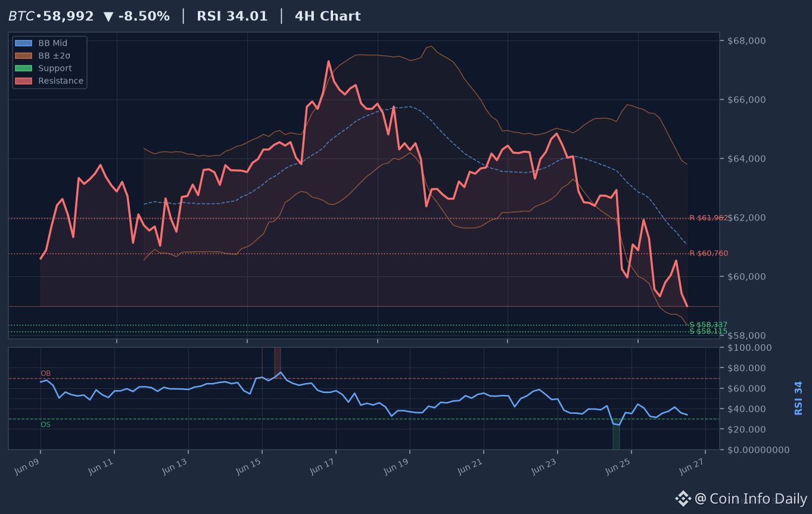Viewport: 812px width, 514px height.
Task: Click the 'S $58,115' support level label
Action: tap(708, 331)
